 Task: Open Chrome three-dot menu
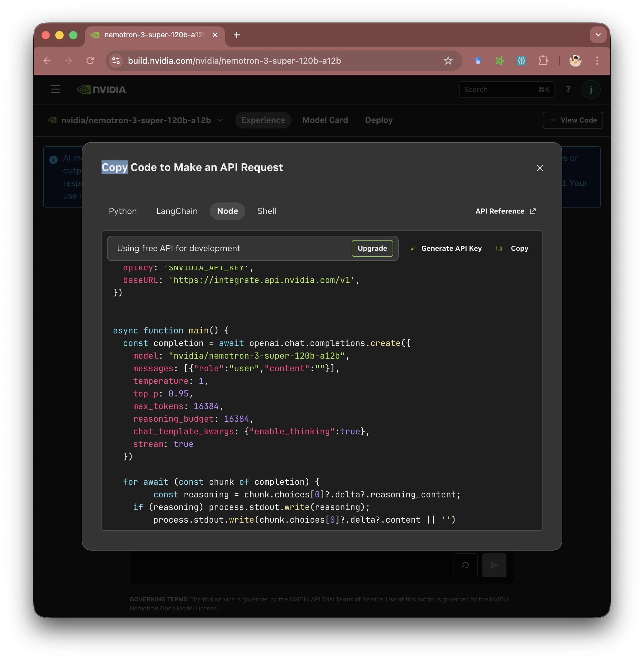[597, 61]
